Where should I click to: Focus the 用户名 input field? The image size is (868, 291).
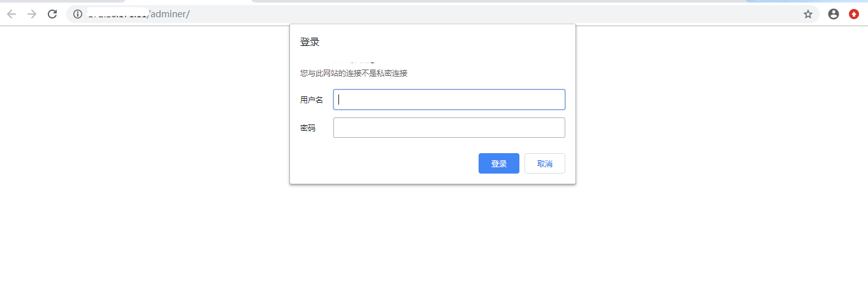coord(449,100)
